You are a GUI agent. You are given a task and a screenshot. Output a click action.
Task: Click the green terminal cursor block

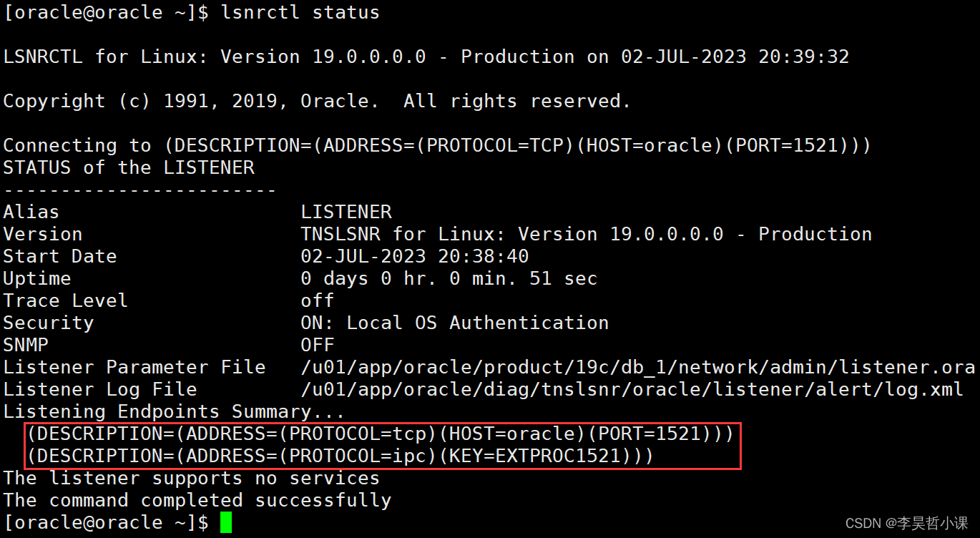tap(226, 523)
